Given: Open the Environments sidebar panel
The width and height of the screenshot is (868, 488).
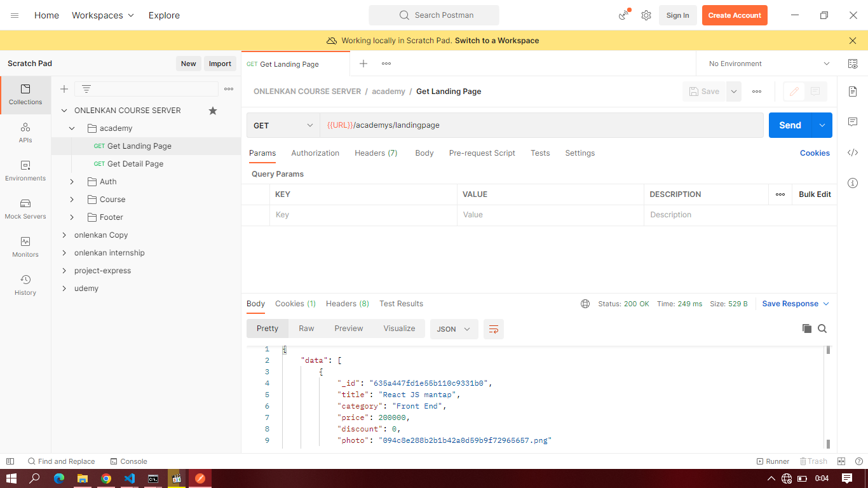Looking at the screenshot, I should click(25, 171).
